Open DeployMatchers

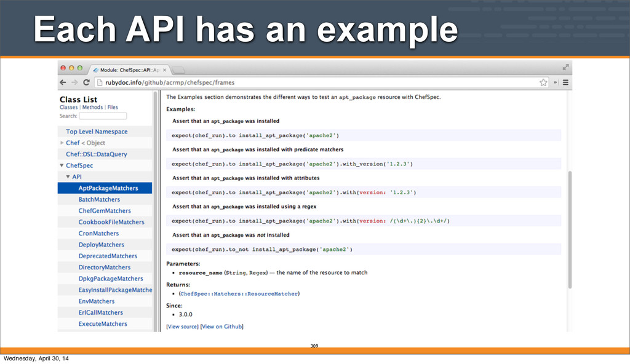pyautogui.click(x=102, y=244)
